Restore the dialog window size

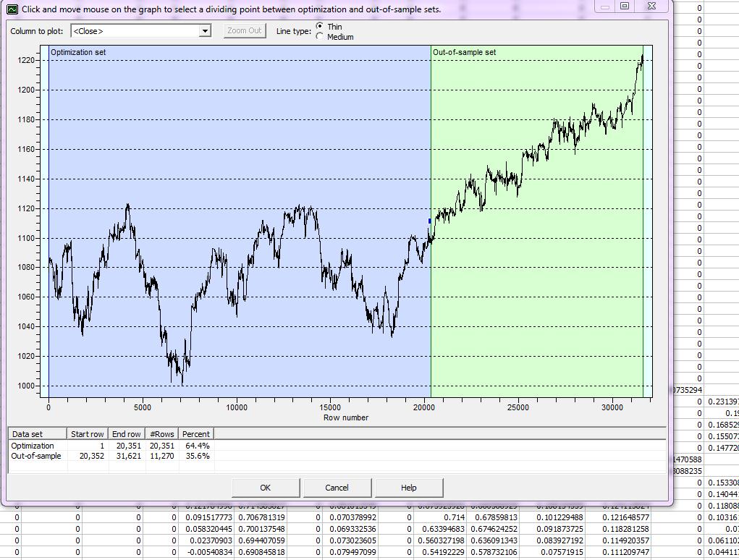[625, 6]
